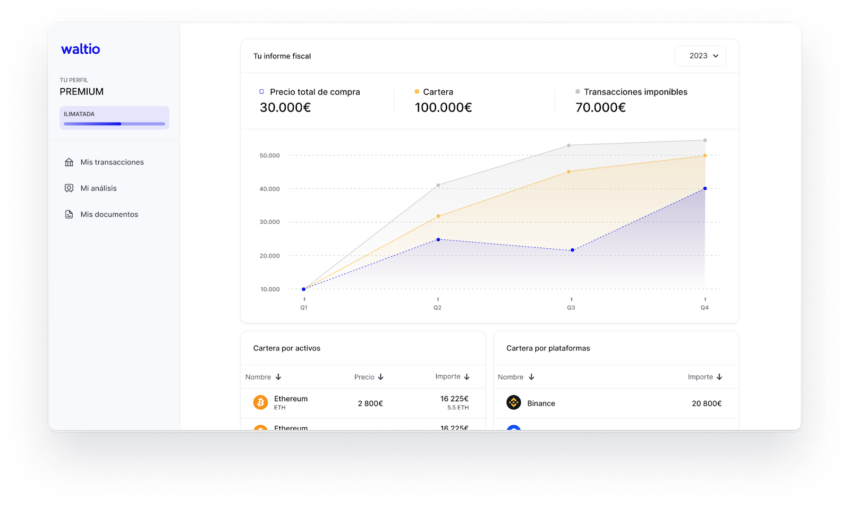Click the 16 225€ 5.5 ETH amount
Image resolution: width=850 pixels, height=505 pixels.
click(454, 403)
